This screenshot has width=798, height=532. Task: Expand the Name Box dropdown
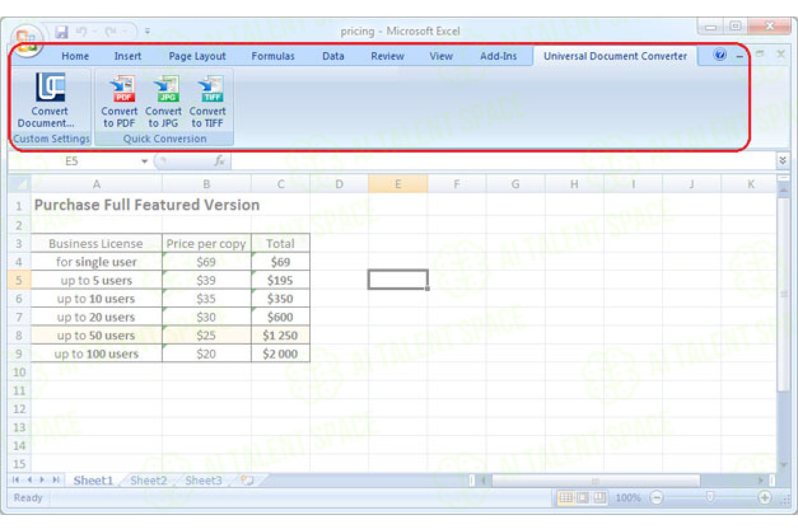point(144,161)
